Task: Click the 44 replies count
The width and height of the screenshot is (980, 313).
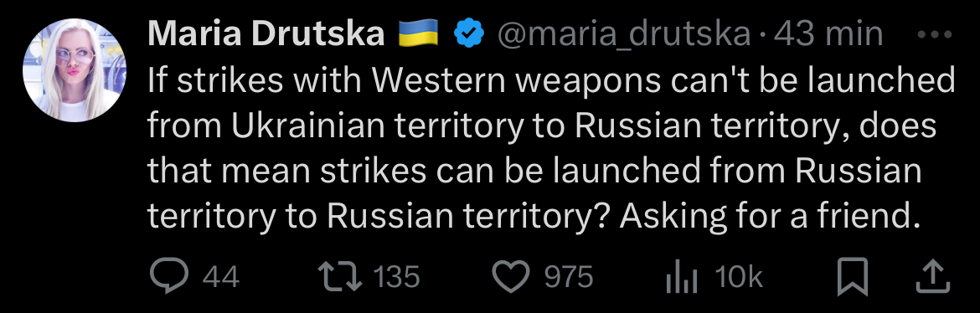Action: click(222, 277)
